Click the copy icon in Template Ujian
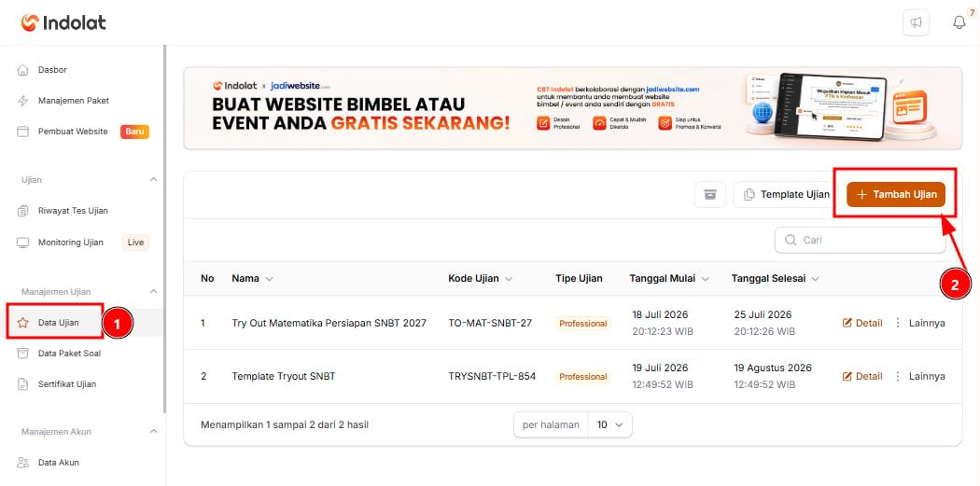This screenshot has width=980, height=486. coord(749,194)
